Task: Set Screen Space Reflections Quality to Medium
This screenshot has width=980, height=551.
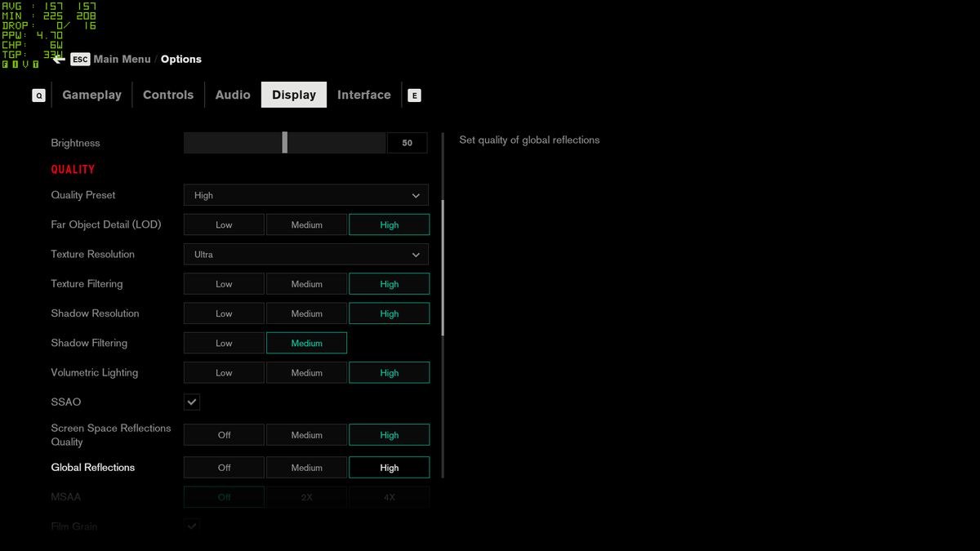Action: (x=306, y=435)
